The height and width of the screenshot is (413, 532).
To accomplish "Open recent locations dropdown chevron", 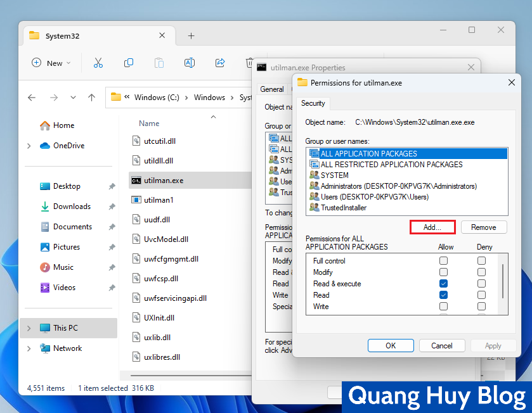I will point(73,98).
